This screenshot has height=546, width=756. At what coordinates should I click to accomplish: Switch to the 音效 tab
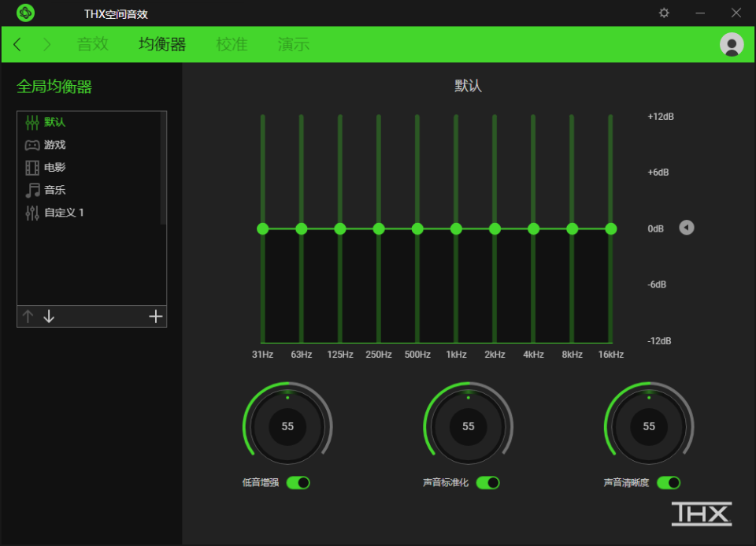coord(93,44)
